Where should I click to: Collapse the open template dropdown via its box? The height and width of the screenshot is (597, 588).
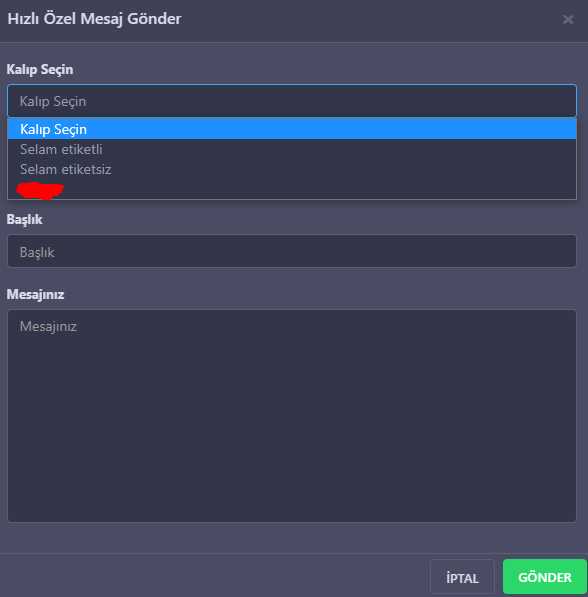point(292,101)
